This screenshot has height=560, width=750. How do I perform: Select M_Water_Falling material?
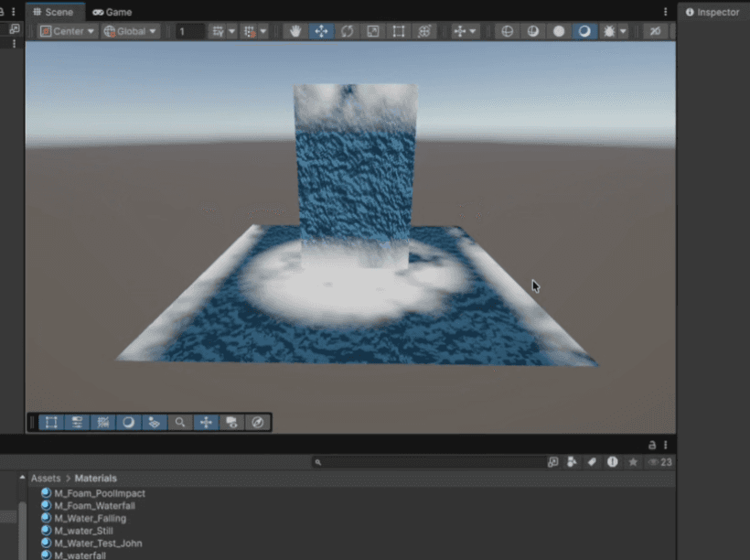pyautogui.click(x=84, y=518)
